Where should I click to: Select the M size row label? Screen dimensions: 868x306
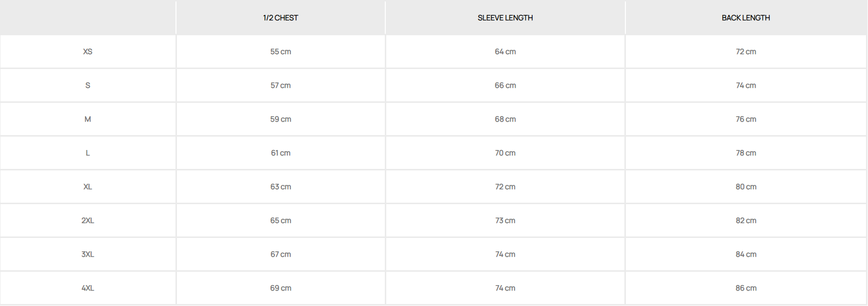pyautogui.click(x=87, y=119)
